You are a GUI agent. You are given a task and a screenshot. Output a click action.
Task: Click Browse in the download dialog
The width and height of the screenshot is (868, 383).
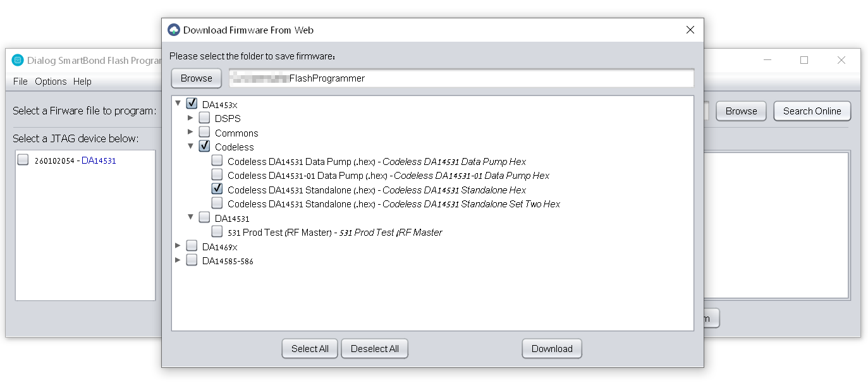coord(197,78)
